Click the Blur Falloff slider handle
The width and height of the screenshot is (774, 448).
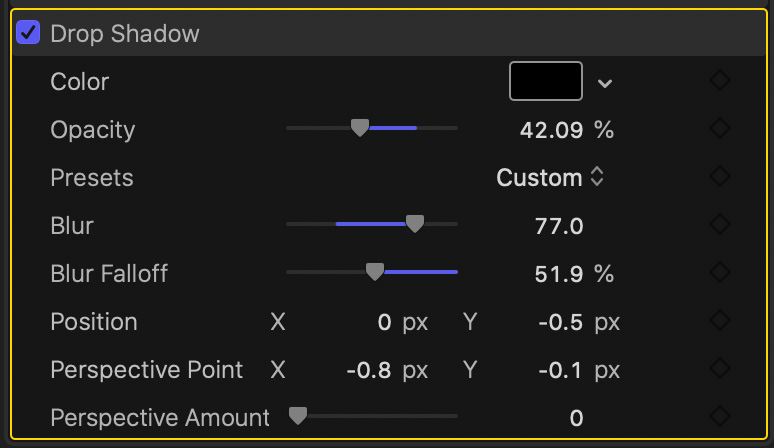tap(374, 272)
